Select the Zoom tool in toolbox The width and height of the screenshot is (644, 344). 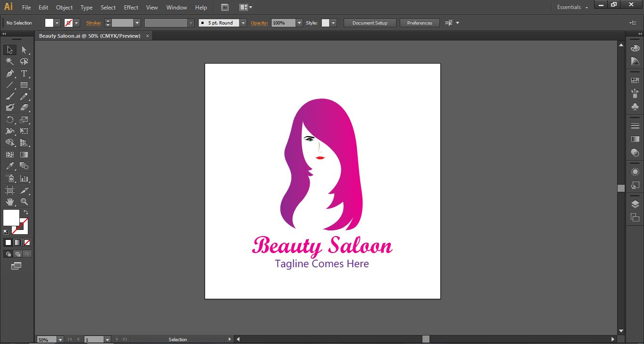24,202
